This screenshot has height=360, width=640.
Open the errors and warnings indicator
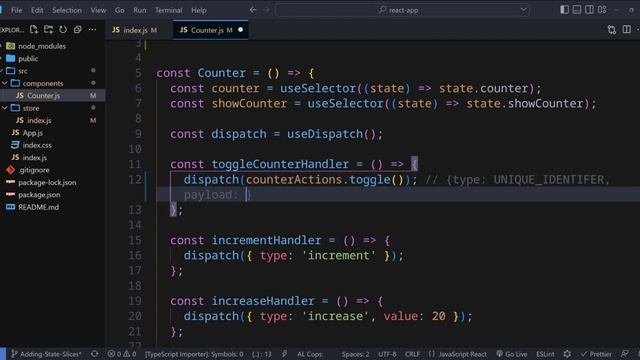point(122,354)
